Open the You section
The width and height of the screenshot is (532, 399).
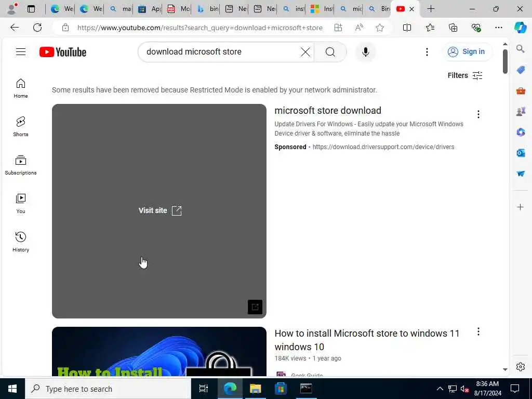(21, 204)
